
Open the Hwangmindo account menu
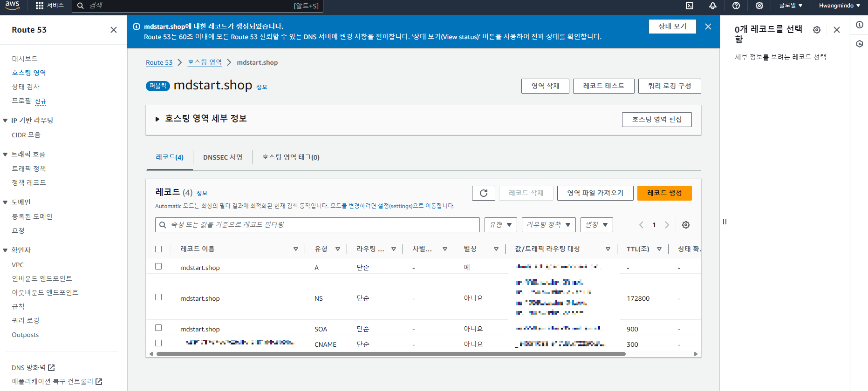[x=840, y=6]
